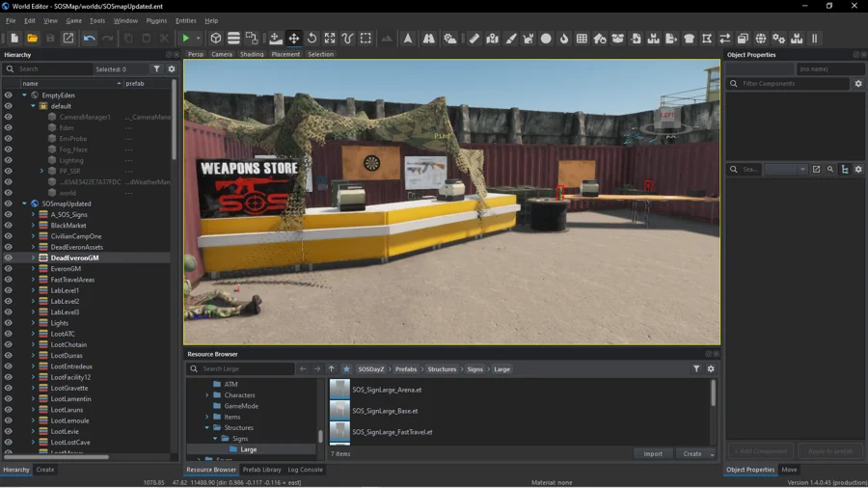Open the weather sun-cloud icon
Viewport: 868px width, 488px height.
point(450,39)
